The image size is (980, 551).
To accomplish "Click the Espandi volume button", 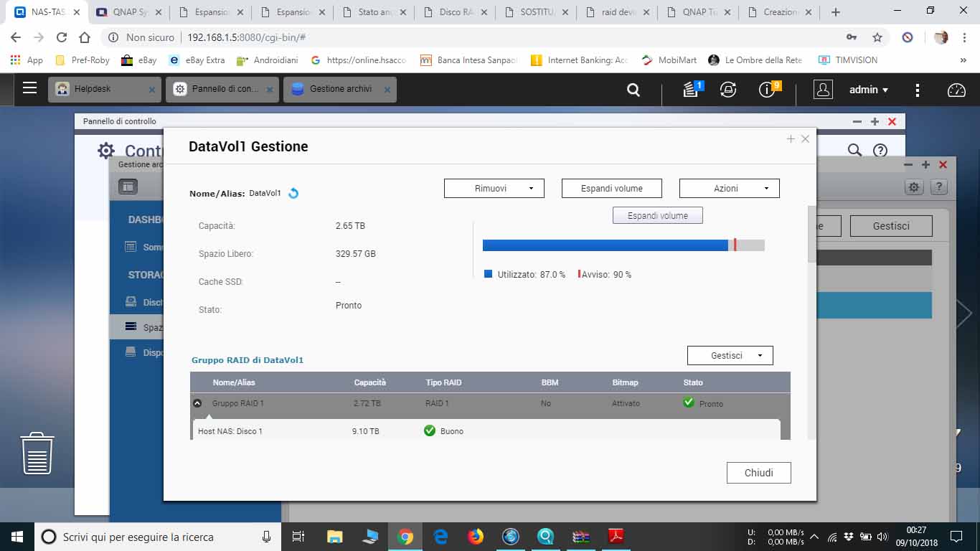I will coord(611,188).
